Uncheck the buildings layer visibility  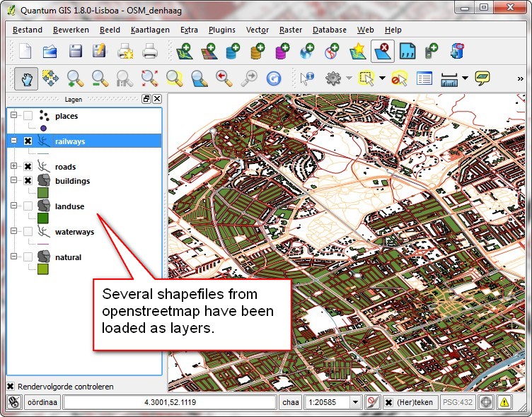[28, 181]
